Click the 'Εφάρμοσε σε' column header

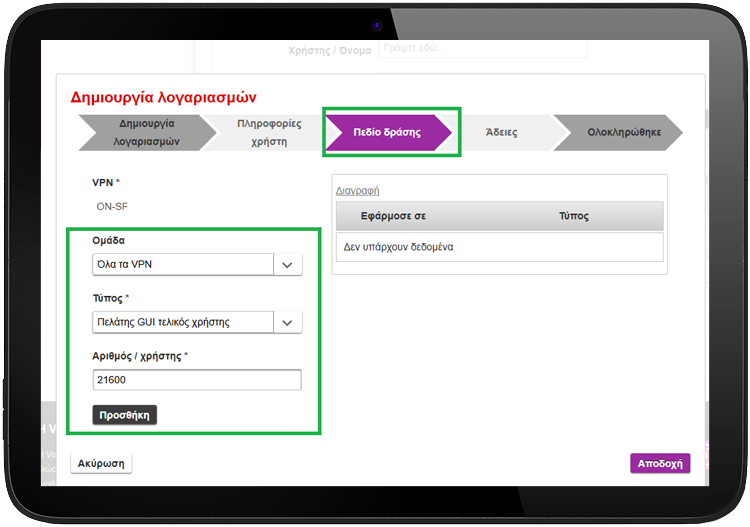[393, 216]
